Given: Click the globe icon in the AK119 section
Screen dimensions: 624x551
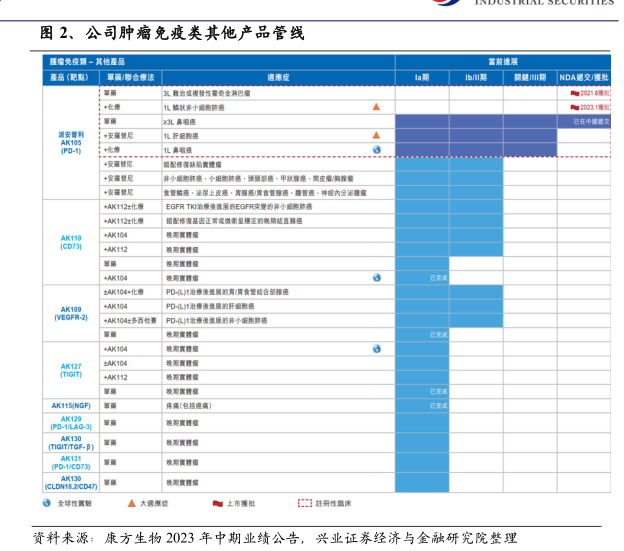Looking at the screenshot, I should [x=376, y=277].
